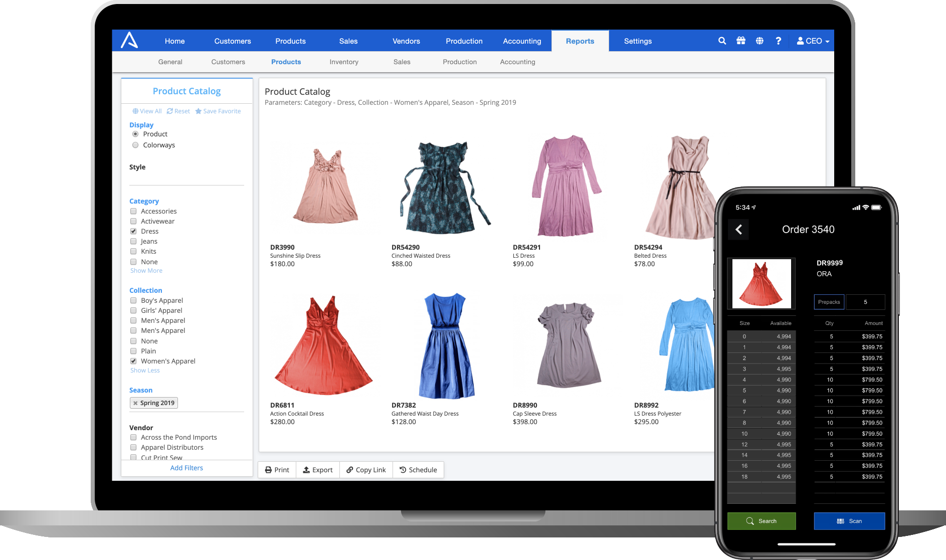
Task: Select the Colorways display radio button
Action: tap(135, 145)
